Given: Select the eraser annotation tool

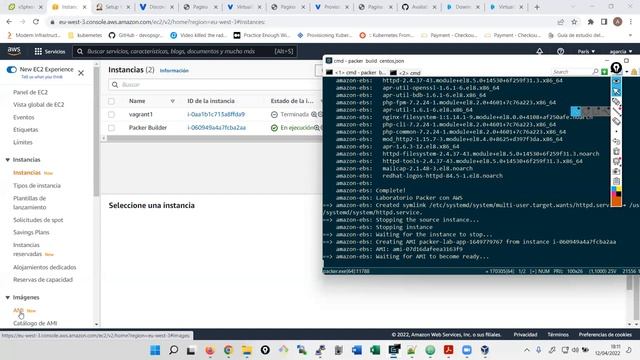Looking at the screenshot, I should click(616, 121).
